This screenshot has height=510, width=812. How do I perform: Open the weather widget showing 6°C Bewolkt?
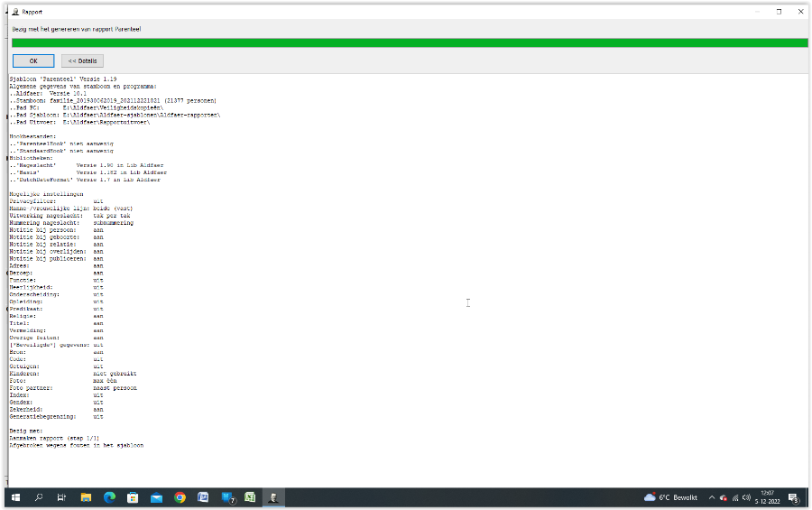tap(670, 497)
